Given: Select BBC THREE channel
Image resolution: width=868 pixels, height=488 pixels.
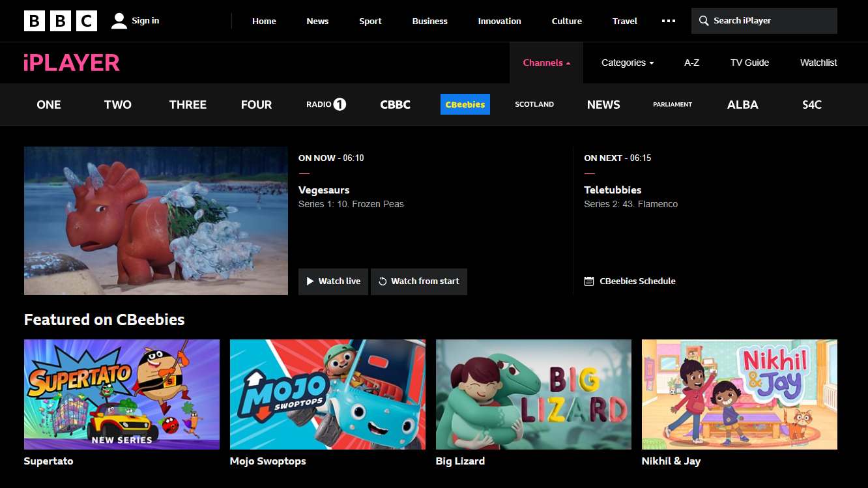Looking at the screenshot, I should click(x=188, y=104).
